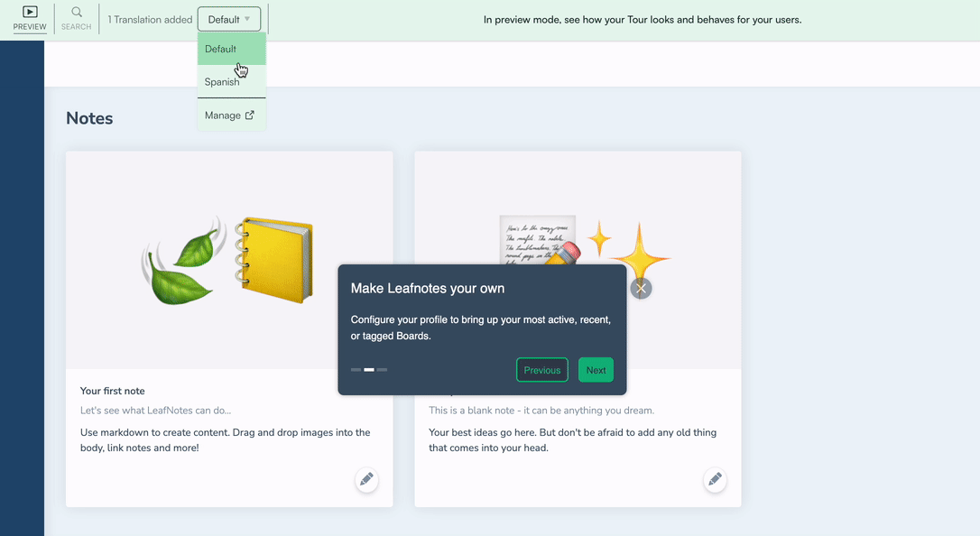Edit the blank note card pencil

tap(715, 479)
